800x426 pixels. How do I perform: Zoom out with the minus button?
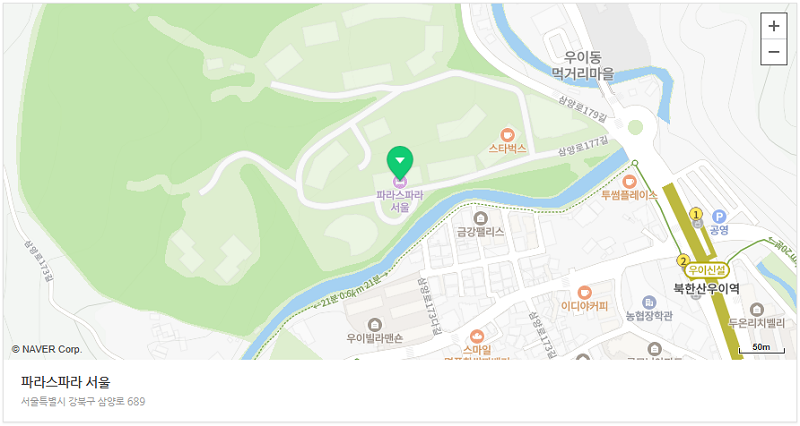click(x=773, y=52)
